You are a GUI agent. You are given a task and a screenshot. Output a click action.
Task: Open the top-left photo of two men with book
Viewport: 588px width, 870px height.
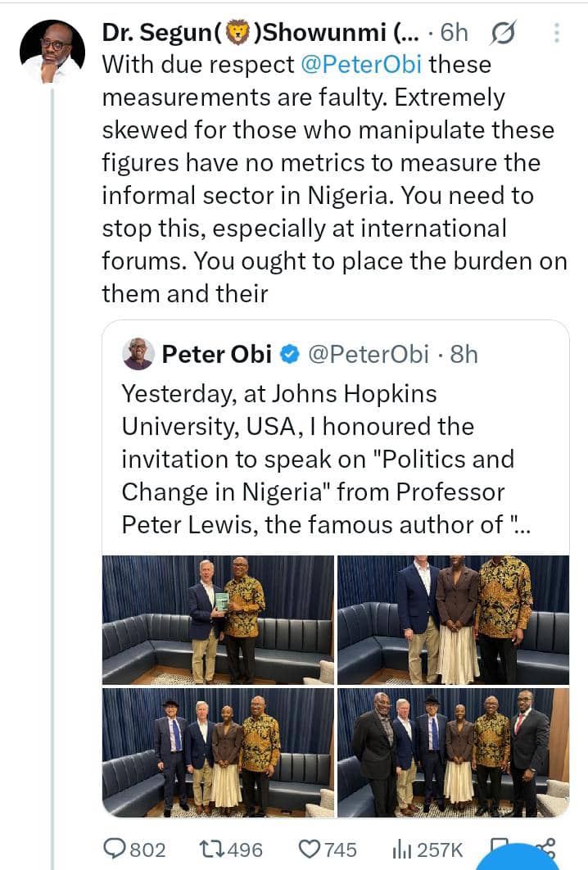(218, 619)
